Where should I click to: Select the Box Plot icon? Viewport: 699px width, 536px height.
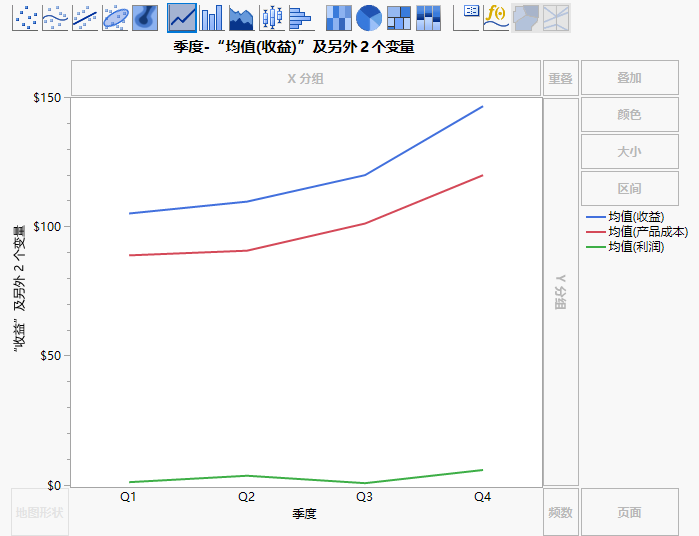click(272, 18)
